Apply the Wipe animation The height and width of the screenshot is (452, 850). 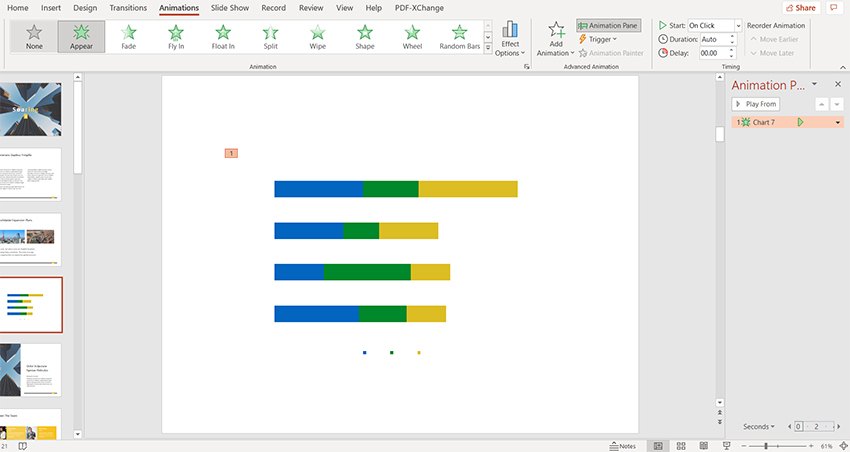point(318,37)
